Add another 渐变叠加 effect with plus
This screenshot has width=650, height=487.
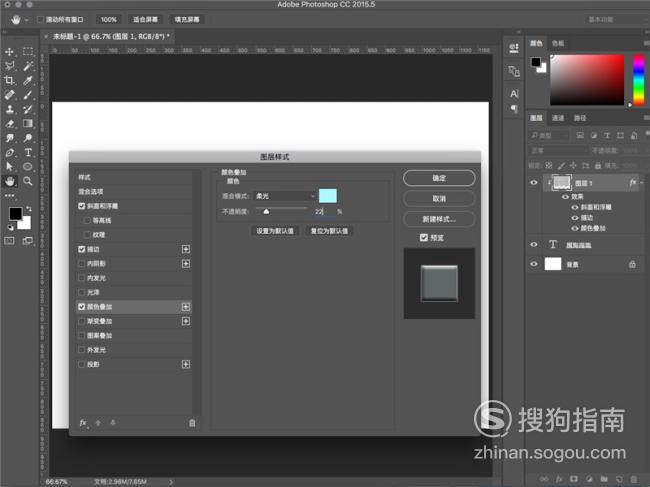tap(186, 321)
